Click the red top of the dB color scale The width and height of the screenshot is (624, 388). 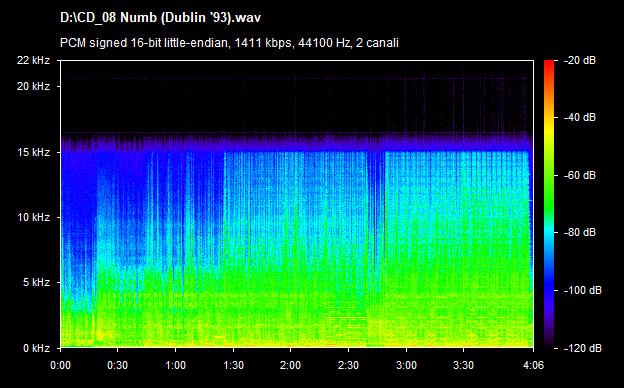tap(549, 64)
